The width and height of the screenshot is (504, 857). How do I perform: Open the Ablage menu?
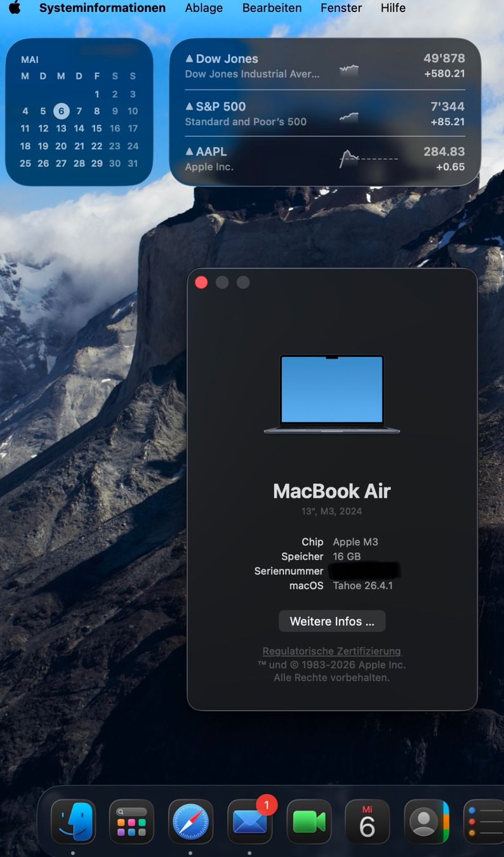coord(204,8)
